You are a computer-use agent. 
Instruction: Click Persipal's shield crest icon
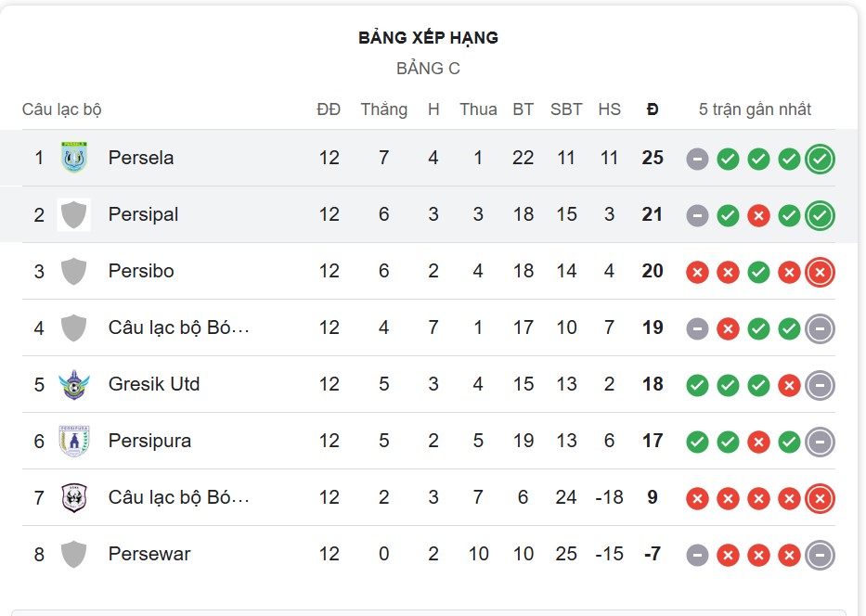click(x=73, y=214)
